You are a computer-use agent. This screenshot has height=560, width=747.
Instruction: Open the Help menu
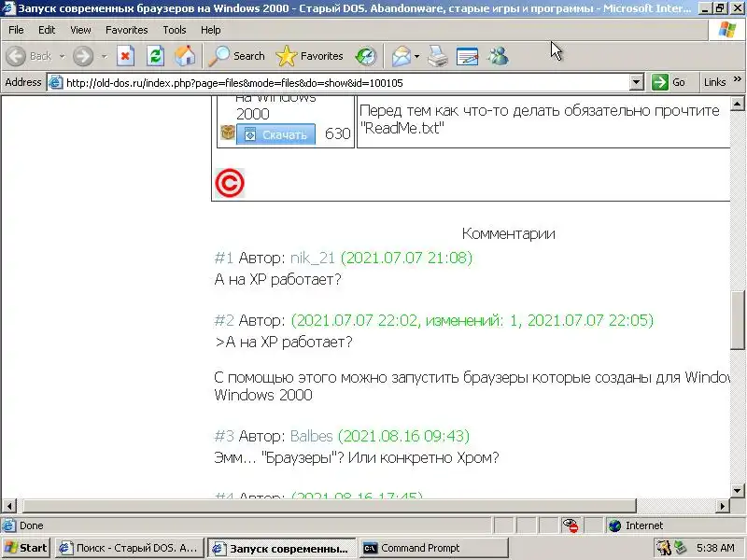pos(211,30)
